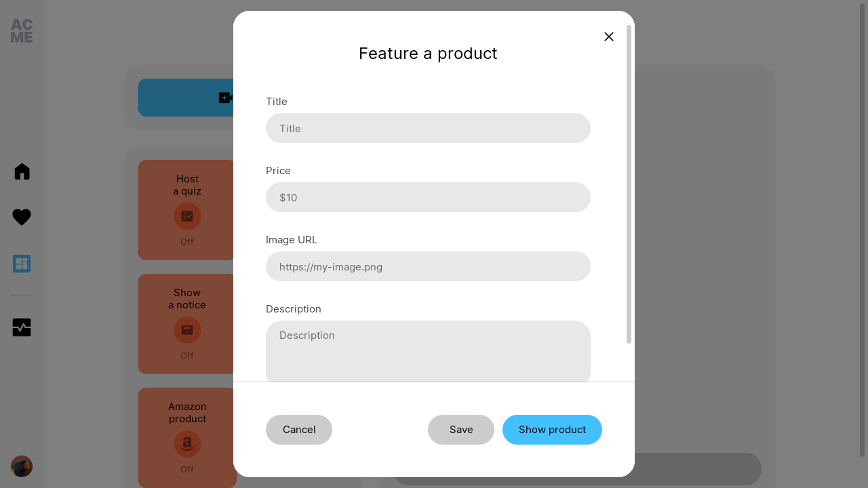Toggle the Host a quiz icon

[x=187, y=216]
